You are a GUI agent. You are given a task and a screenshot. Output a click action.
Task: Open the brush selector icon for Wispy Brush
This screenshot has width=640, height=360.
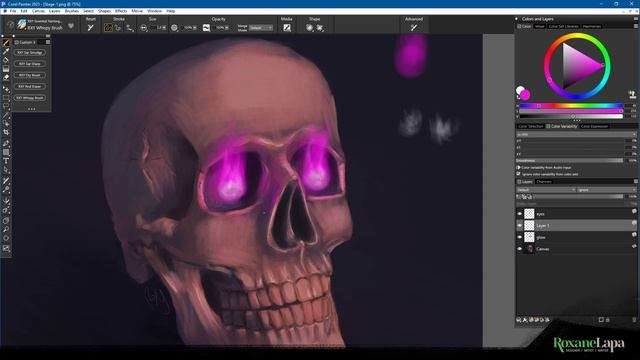[x=22, y=24]
